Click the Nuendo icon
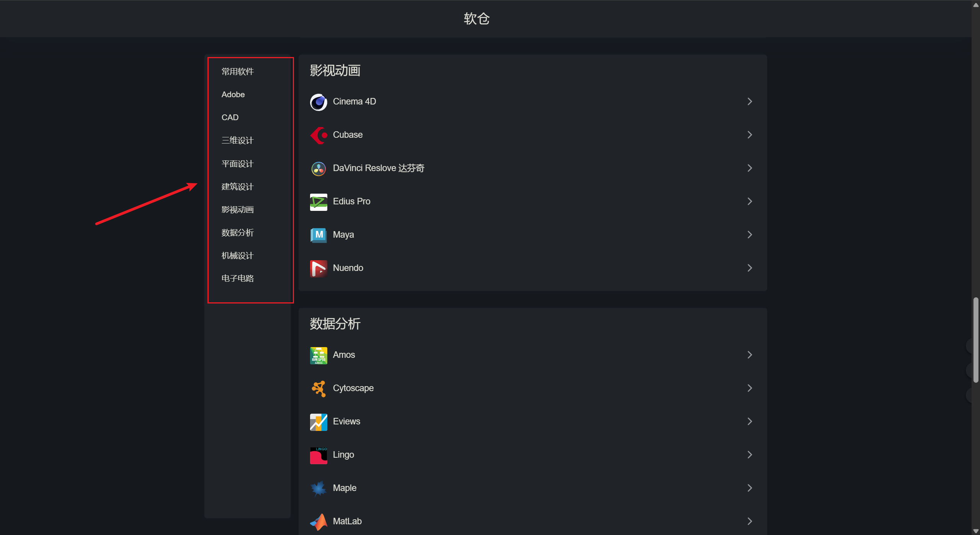This screenshot has height=535, width=980. click(318, 268)
